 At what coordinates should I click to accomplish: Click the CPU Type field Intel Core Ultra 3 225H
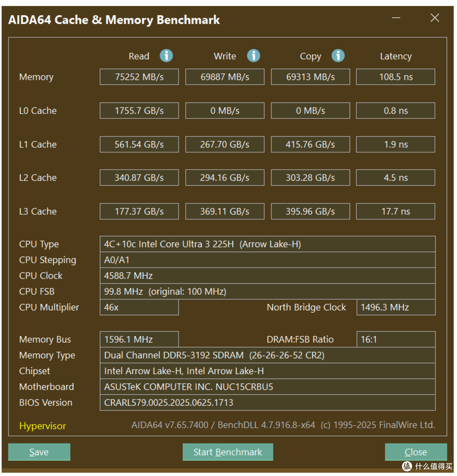click(268, 244)
